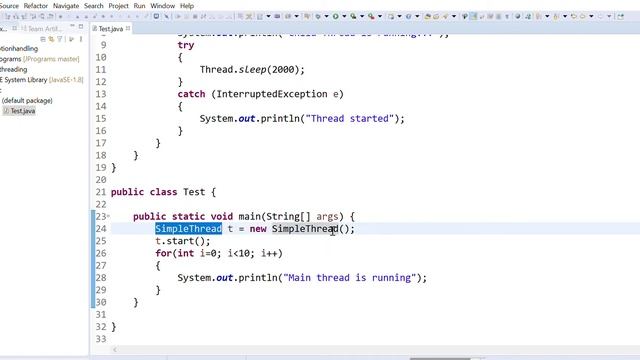Expand the New Java Class dropdown arrow
The height and width of the screenshot is (360, 640).
coord(417,16)
